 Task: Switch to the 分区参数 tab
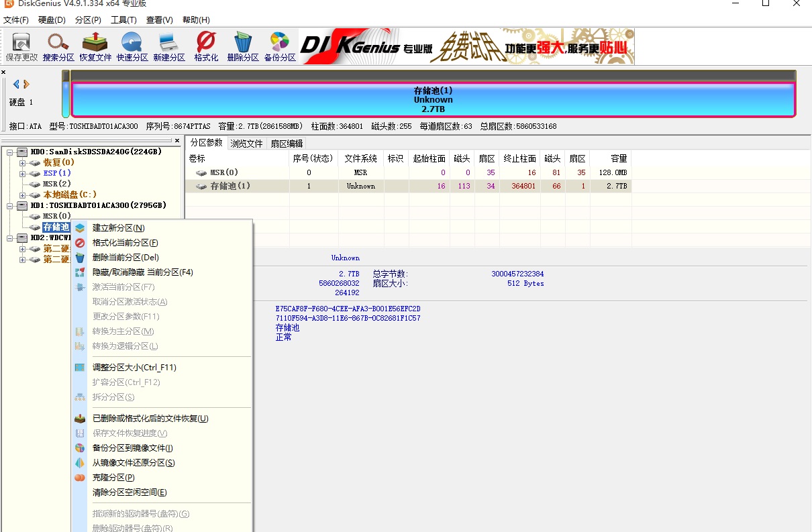click(x=206, y=143)
